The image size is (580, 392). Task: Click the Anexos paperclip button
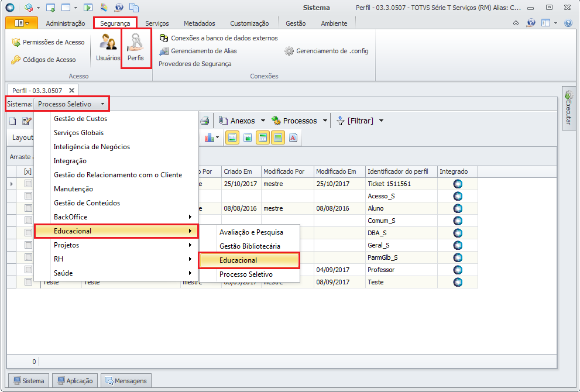click(x=236, y=121)
